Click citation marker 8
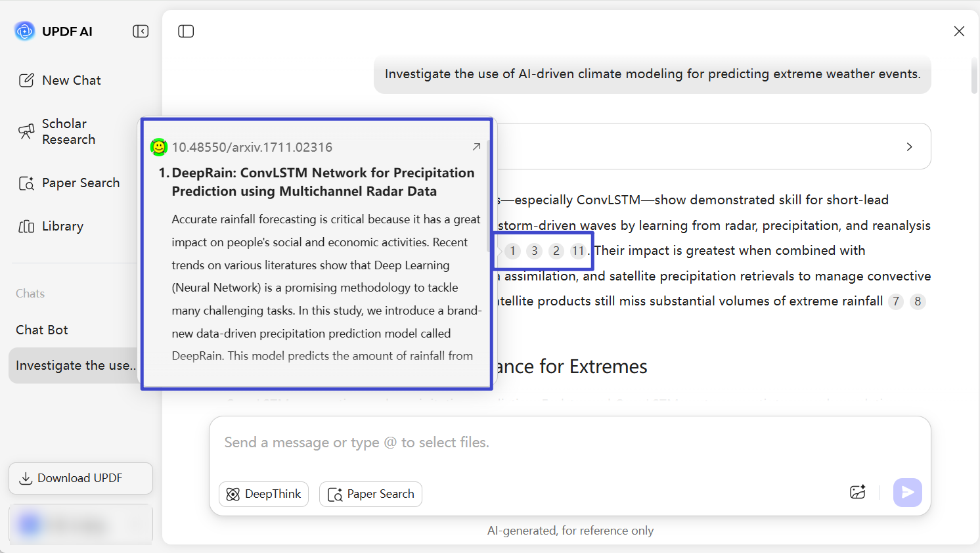This screenshot has width=980, height=553. (x=918, y=301)
